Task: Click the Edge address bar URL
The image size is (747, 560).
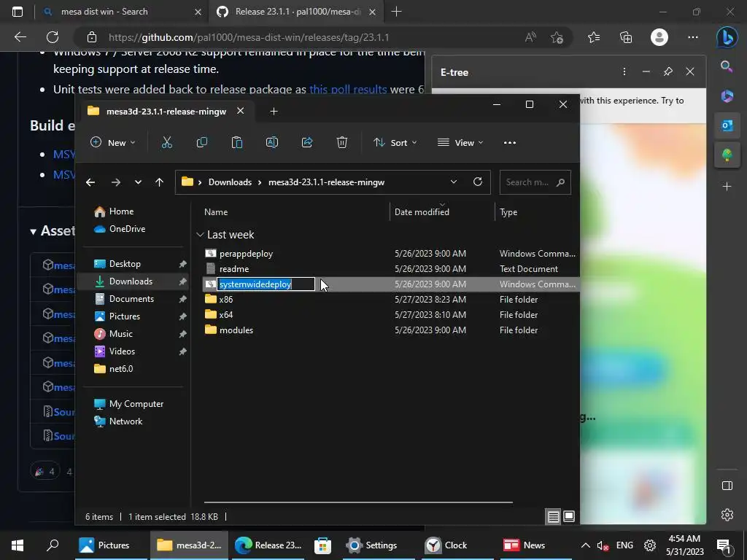Action: coord(249,37)
